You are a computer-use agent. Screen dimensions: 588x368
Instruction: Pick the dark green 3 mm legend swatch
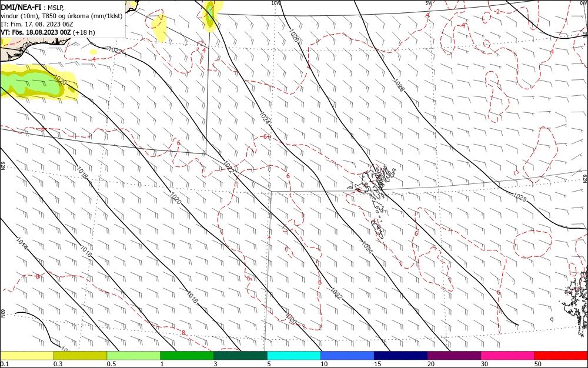point(240,356)
